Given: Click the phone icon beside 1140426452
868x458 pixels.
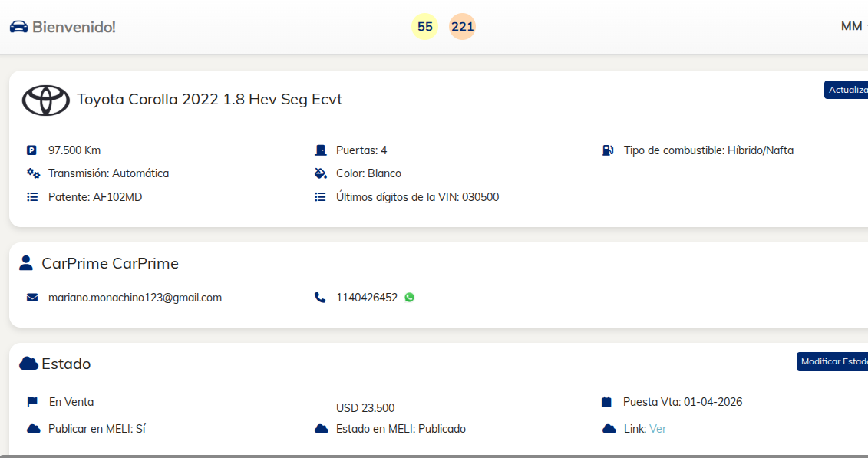Looking at the screenshot, I should pos(320,298).
